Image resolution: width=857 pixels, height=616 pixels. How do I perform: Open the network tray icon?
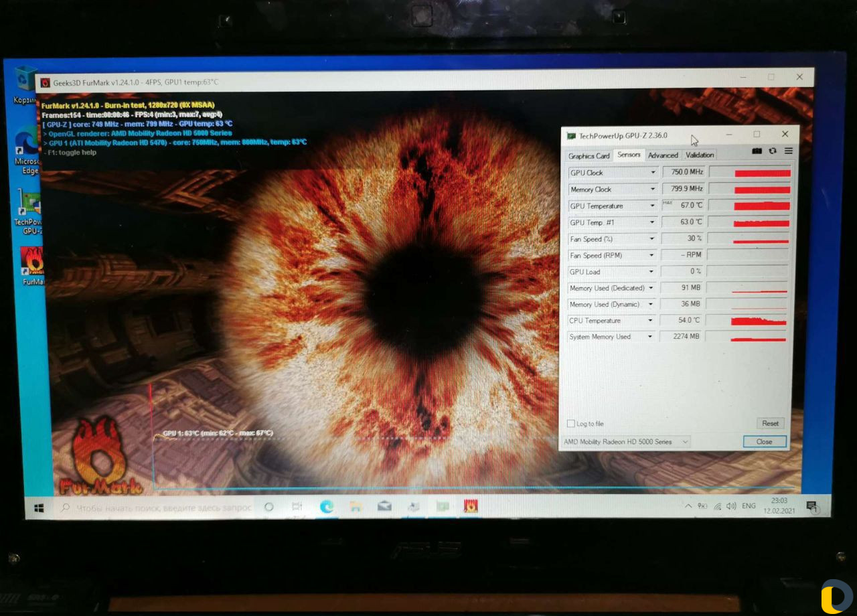tap(718, 506)
